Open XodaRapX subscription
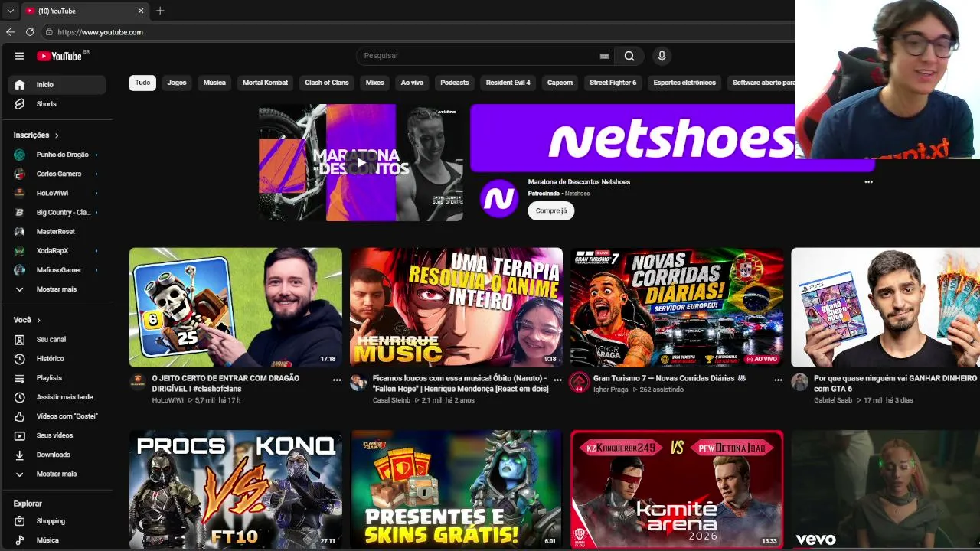This screenshot has width=980, height=551. pyautogui.click(x=57, y=251)
